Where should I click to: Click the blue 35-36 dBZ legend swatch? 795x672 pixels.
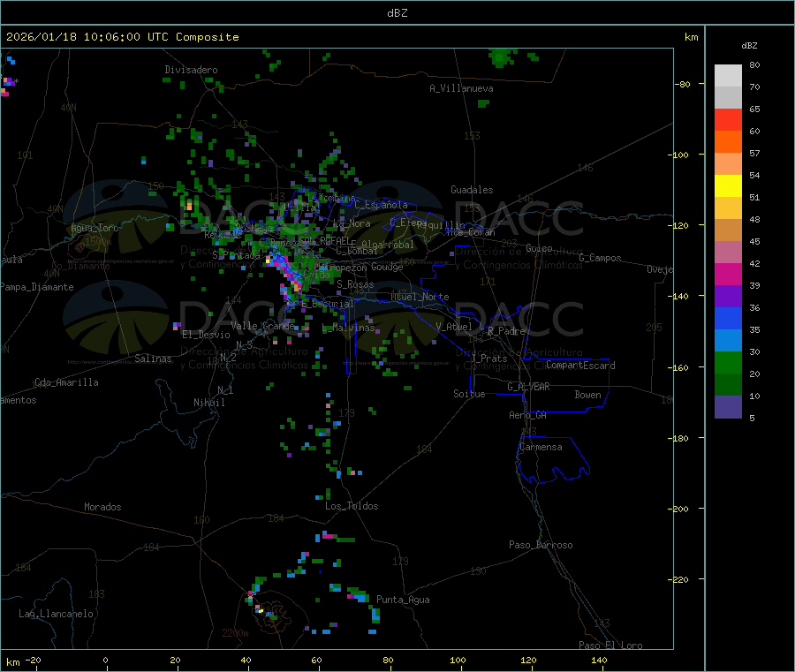click(728, 318)
